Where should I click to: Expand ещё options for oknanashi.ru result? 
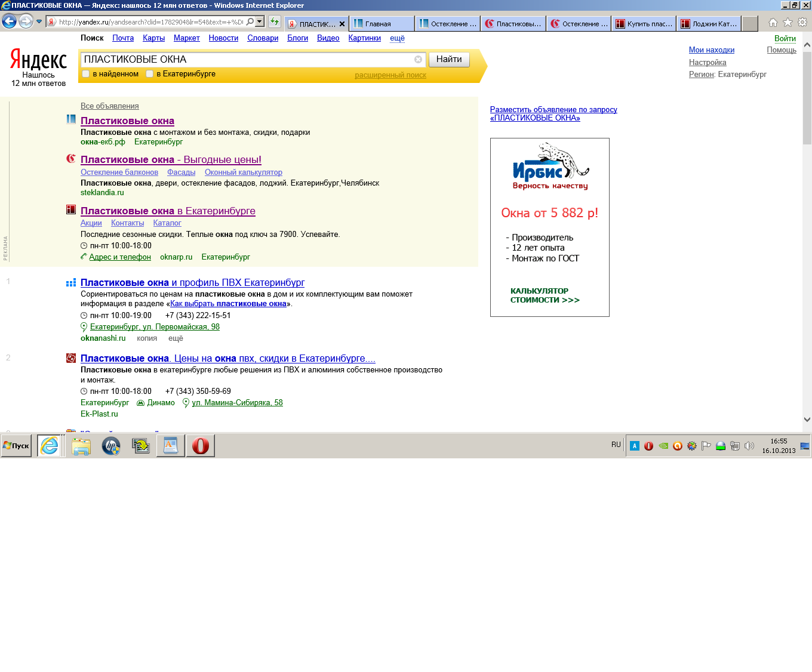[x=176, y=338]
